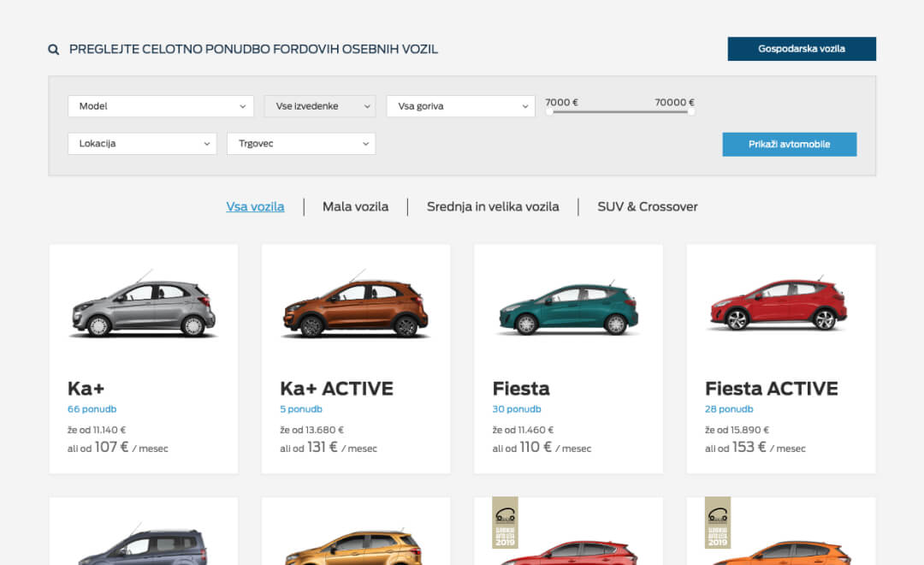Click the 2019 award badge on red car

[x=505, y=523]
